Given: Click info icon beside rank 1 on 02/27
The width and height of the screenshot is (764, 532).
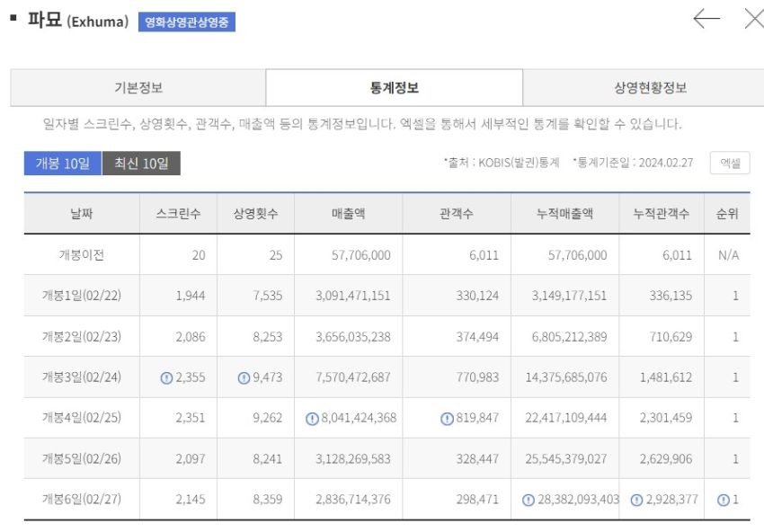Looking at the screenshot, I should [x=724, y=500].
